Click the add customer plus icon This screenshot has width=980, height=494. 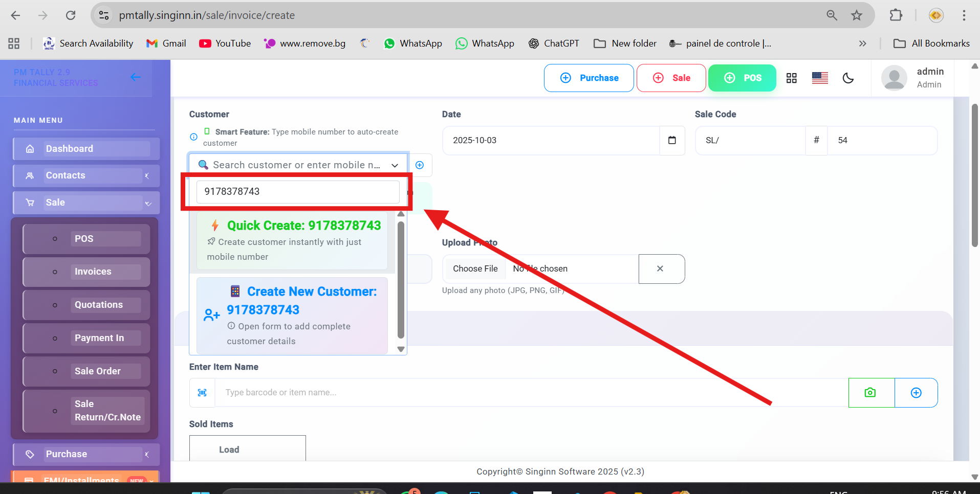click(x=420, y=165)
